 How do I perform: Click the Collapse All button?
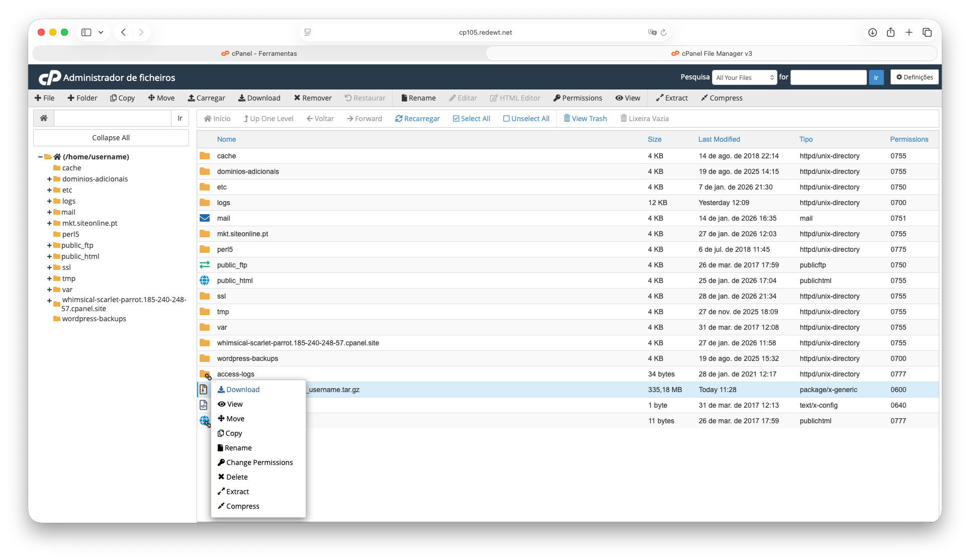point(111,138)
